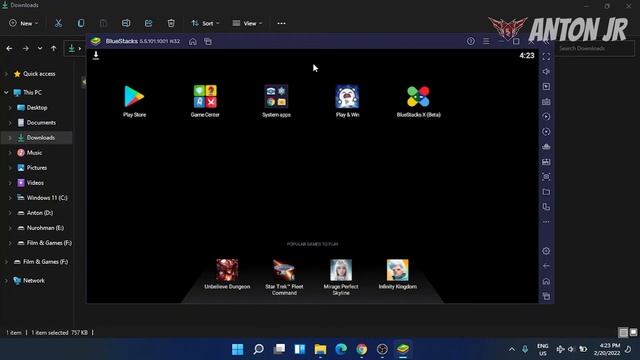Show more BlueStacks sidebar tools

click(x=546, y=222)
